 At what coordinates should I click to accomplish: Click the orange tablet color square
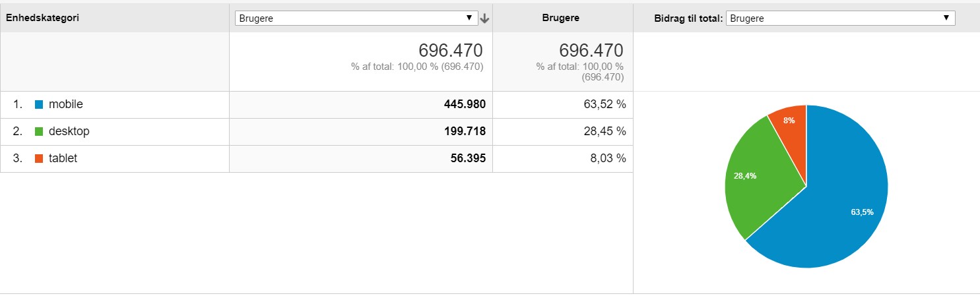[39, 159]
